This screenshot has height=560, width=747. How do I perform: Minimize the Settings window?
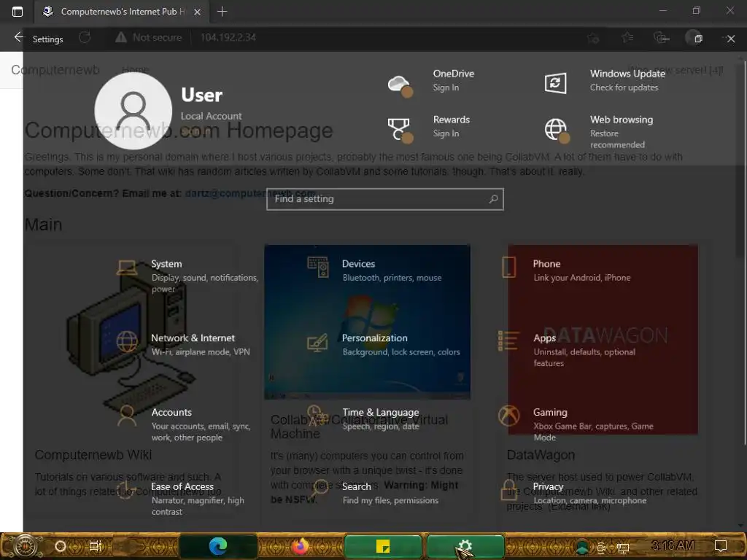point(665,39)
